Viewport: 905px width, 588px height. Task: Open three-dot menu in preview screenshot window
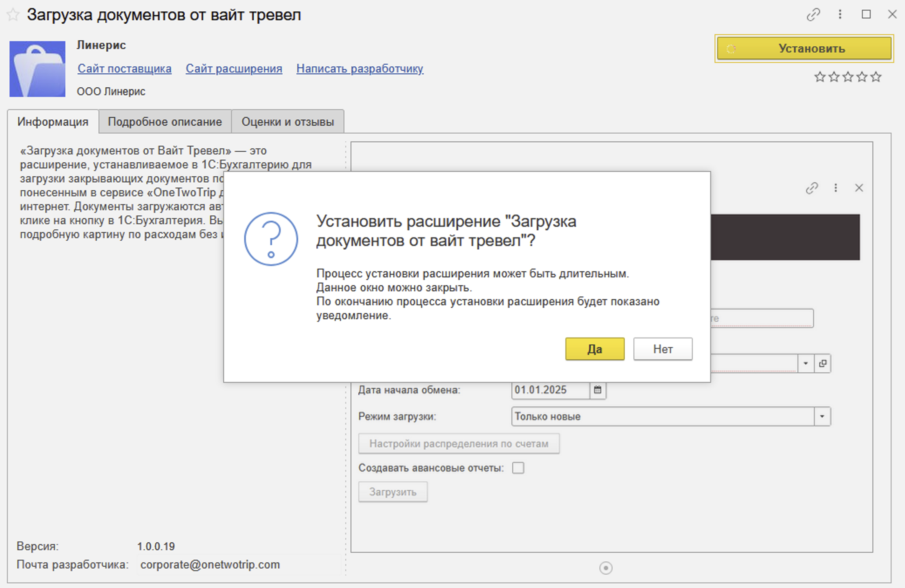[836, 188]
